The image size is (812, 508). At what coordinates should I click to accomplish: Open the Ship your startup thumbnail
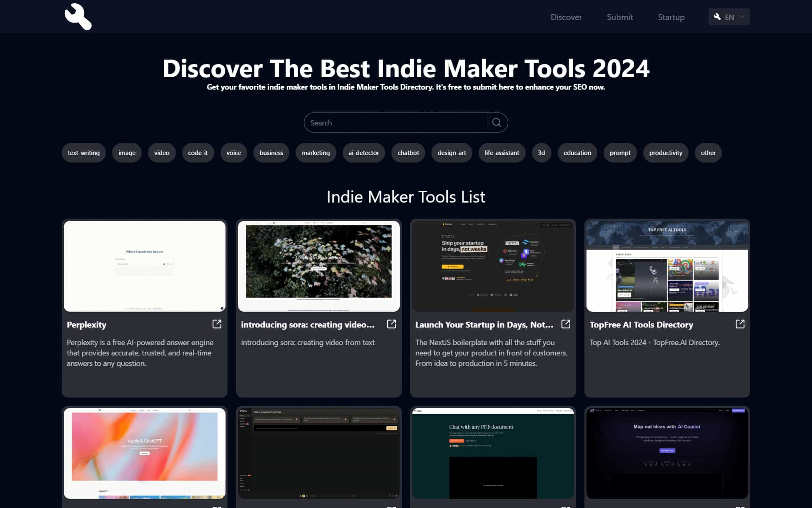tap(493, 266)
